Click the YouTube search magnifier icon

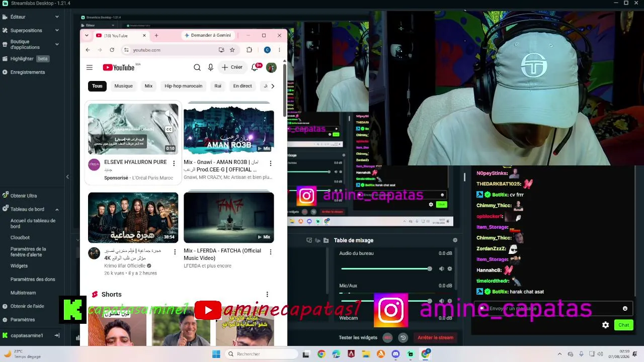pos(197,67)
